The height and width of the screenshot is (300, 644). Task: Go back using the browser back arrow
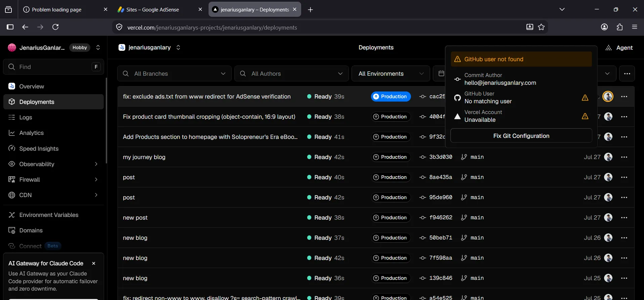pos(25,27)
